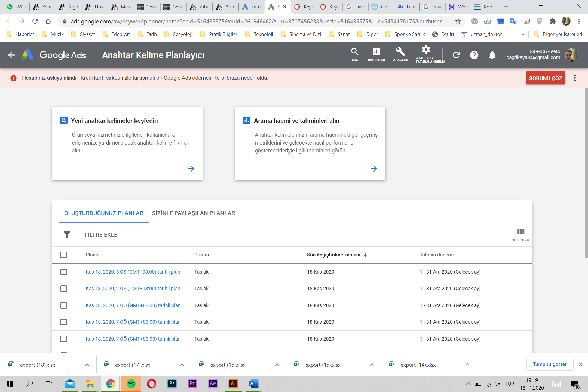The width and height of the screenshot is (588, 392).
Task: Check the box for the 5 ÖS plan
Action: [x=64, y=272]
